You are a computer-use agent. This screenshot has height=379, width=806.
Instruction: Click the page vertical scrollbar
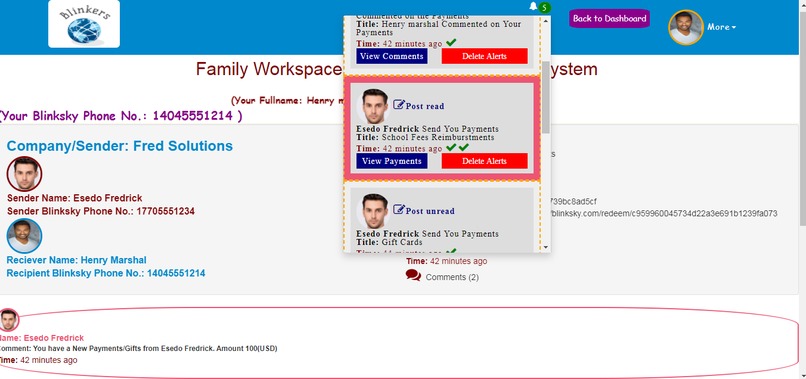point(802,118)
